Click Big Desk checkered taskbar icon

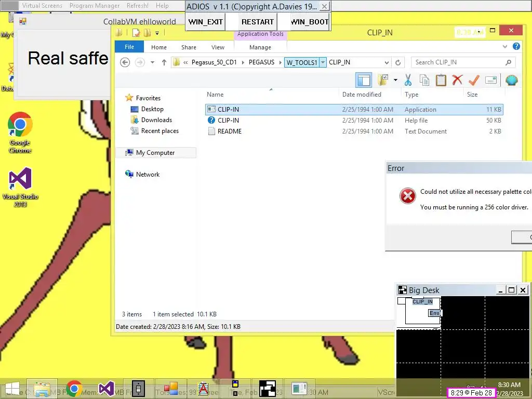268,389
